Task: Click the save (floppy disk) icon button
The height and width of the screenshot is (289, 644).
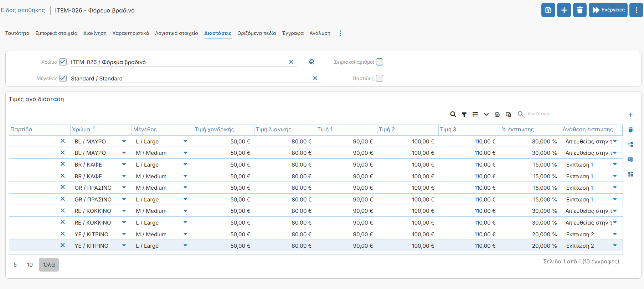Action: tap(548, 10)
